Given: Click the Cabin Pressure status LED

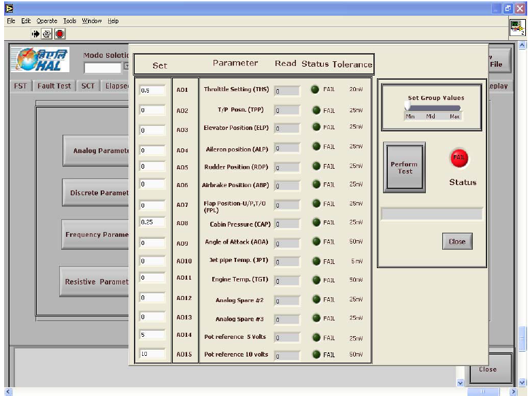Looking at the screenshot, I should 316,222.
